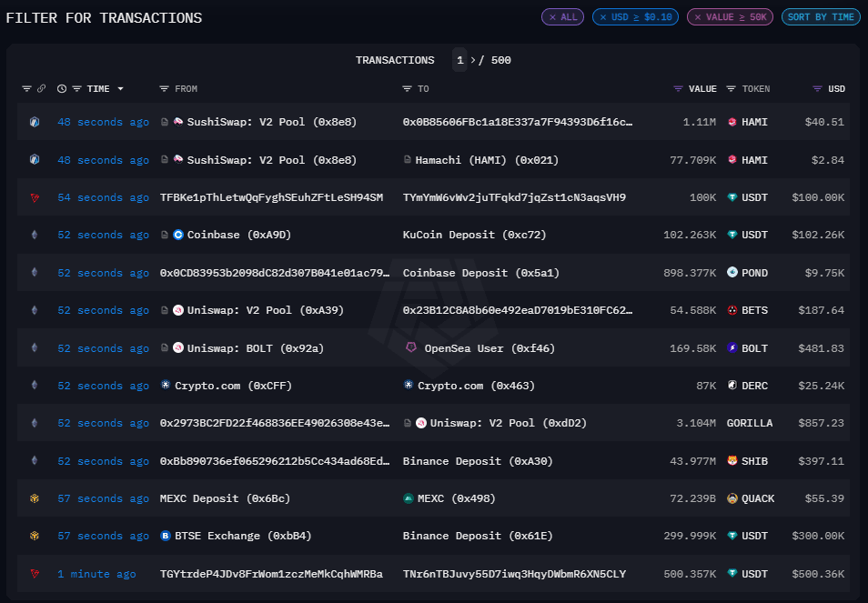This screenshot has height=603, width=868.
Task: Click the link icon in table header
Action: click(42, 88)
